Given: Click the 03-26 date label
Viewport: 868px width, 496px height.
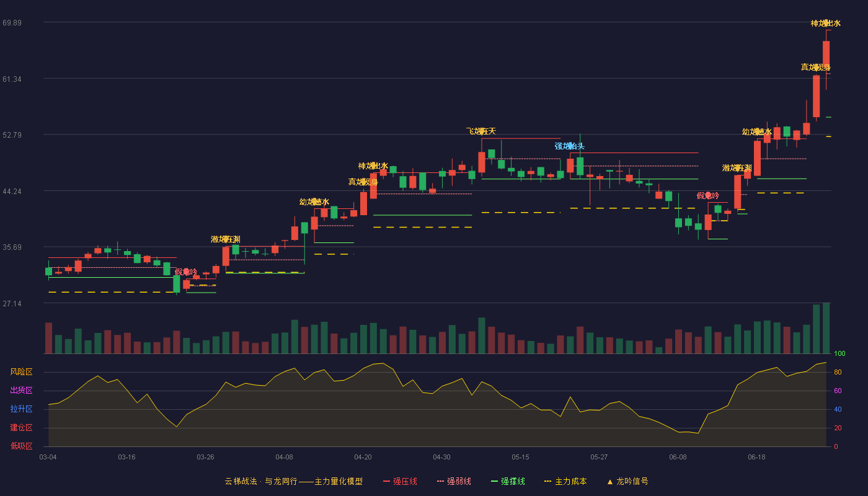Looking at the screenshot, I should point(205,457).
